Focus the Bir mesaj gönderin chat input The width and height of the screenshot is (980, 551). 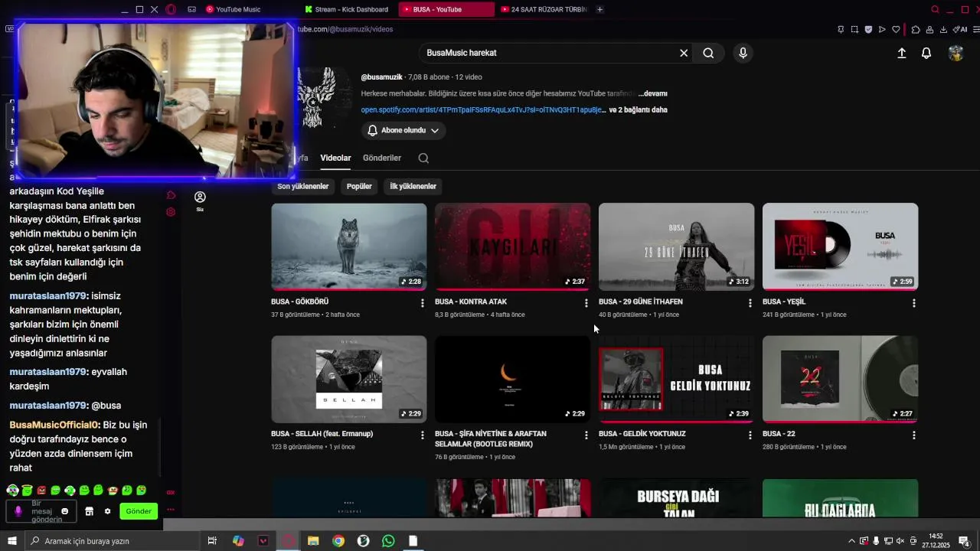[41, 511]
